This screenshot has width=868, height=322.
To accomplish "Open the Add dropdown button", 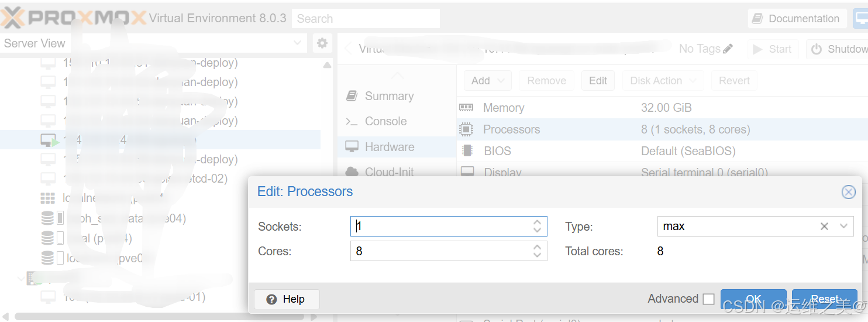I will pyautogui.click(x=488, y=81).
